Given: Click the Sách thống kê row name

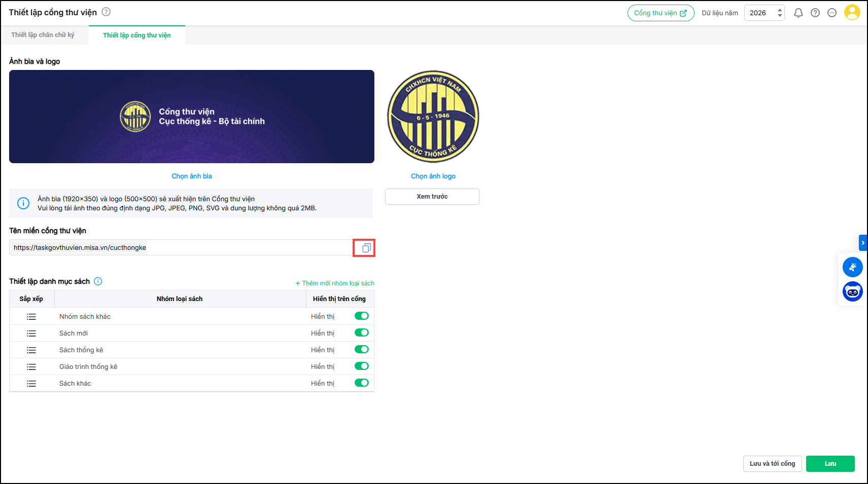Looking at the screenshot, I should 81,350.
